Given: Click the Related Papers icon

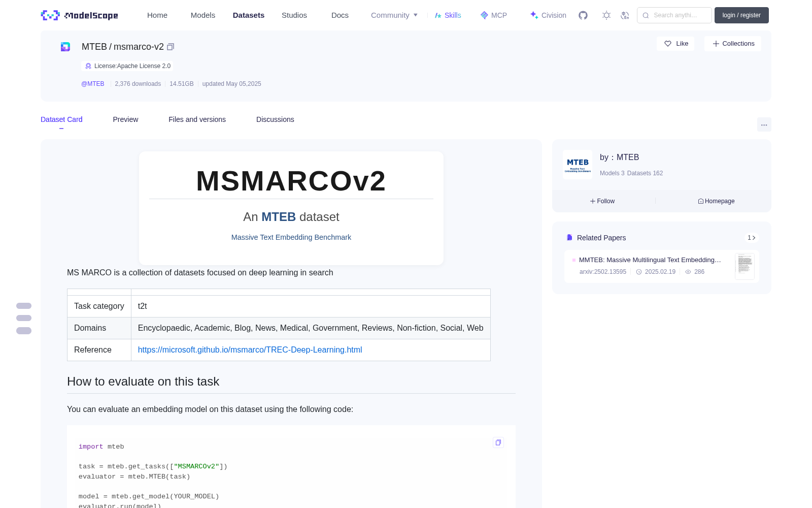Looking at the screenshot, I should click(x=569, y=238).
